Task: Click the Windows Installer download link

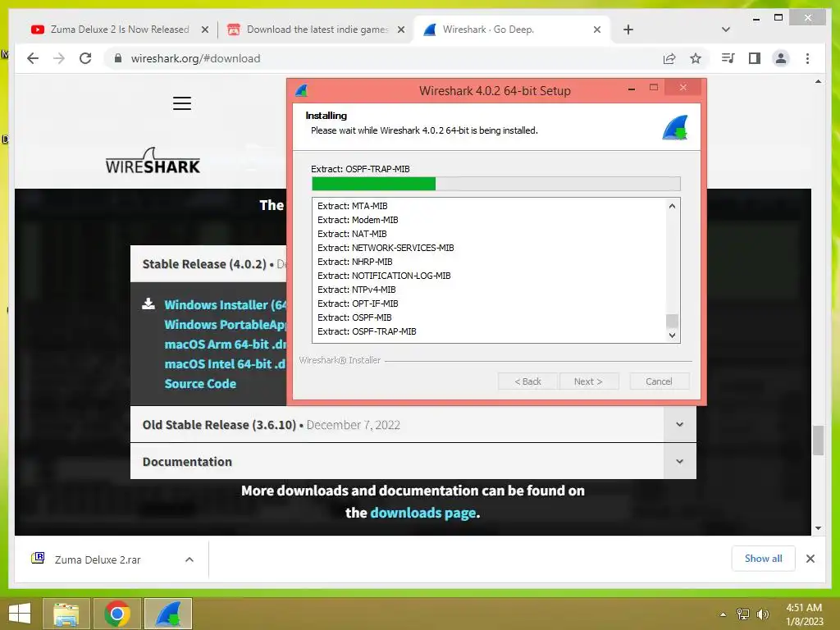Action: click(x=225, y=305)
